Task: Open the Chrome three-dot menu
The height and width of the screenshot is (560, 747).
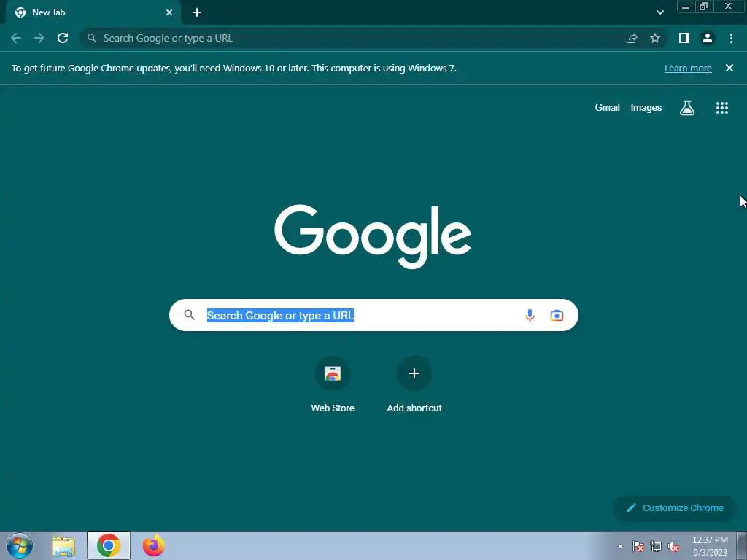Action: coord(731,38)
